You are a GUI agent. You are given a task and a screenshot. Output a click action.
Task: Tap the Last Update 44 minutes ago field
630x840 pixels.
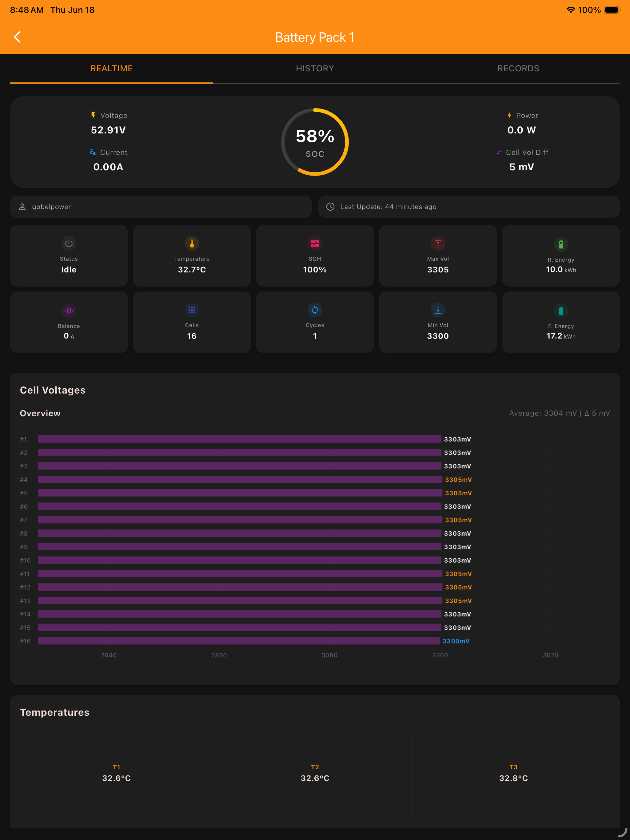469,207
